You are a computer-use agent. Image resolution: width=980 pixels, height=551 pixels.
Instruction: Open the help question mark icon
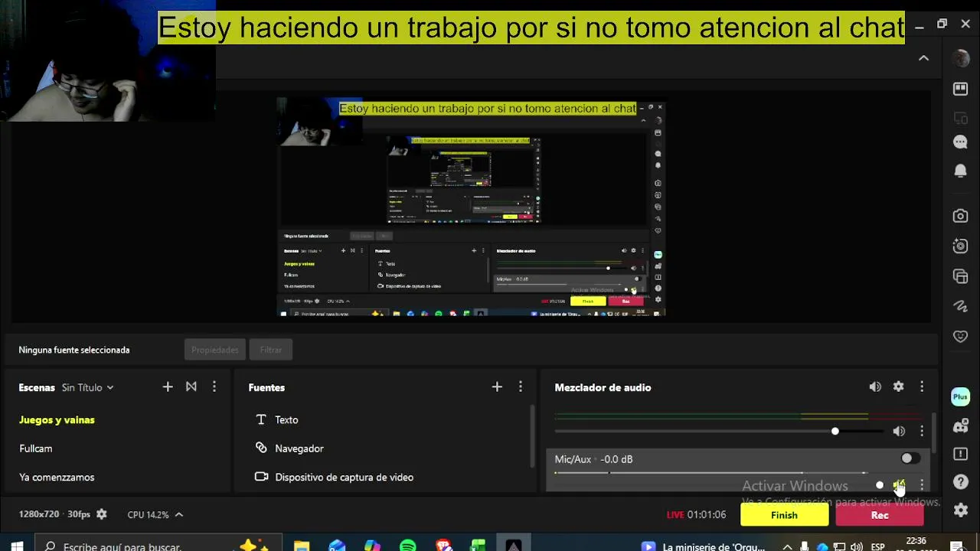point(961,482)
